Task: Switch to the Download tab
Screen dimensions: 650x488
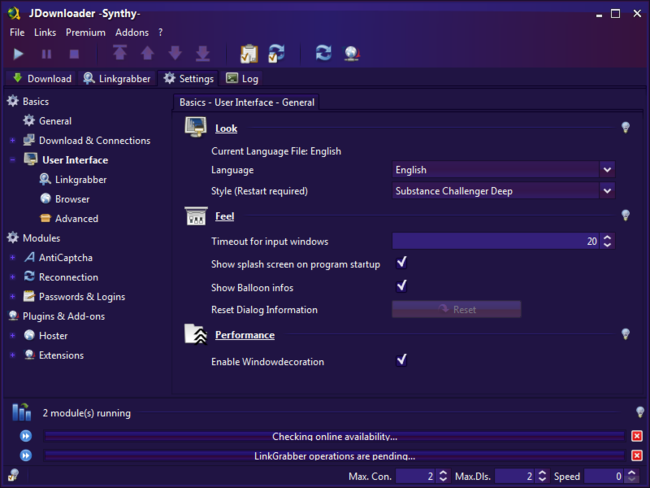Action: (42, 78)
